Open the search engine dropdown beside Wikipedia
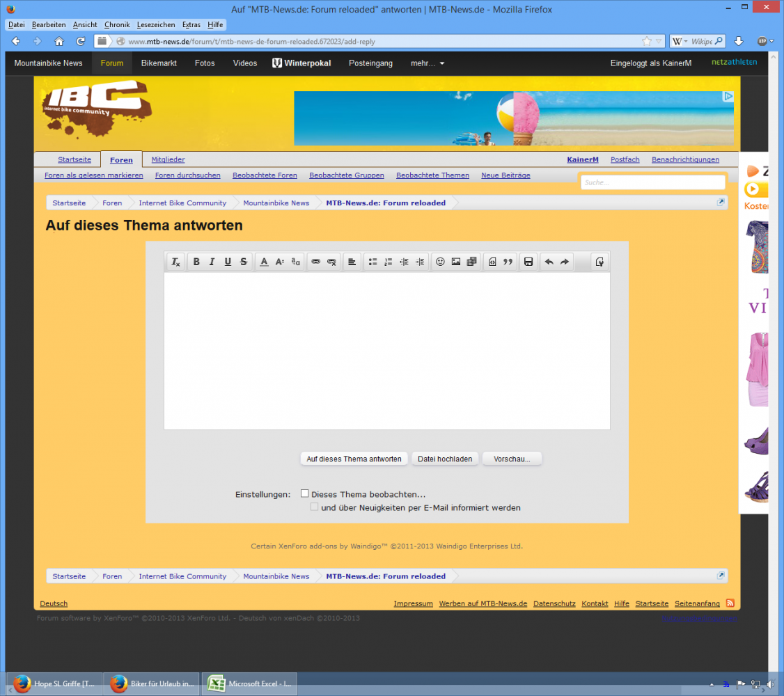 (680, 41)
